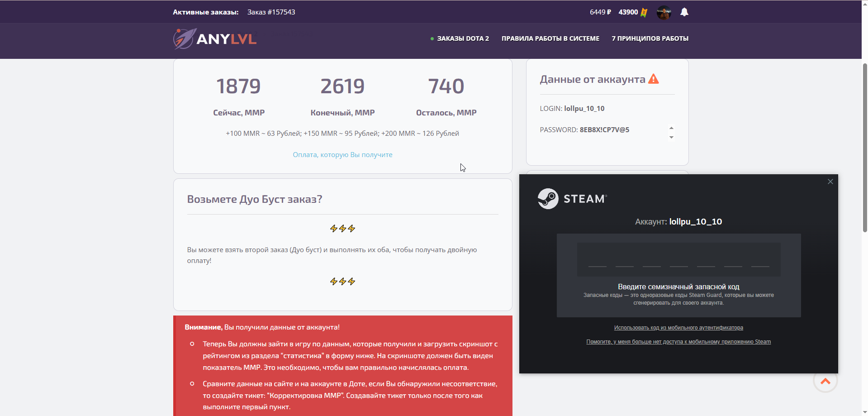Click the MMR price rates line

(x=342, y=134)
